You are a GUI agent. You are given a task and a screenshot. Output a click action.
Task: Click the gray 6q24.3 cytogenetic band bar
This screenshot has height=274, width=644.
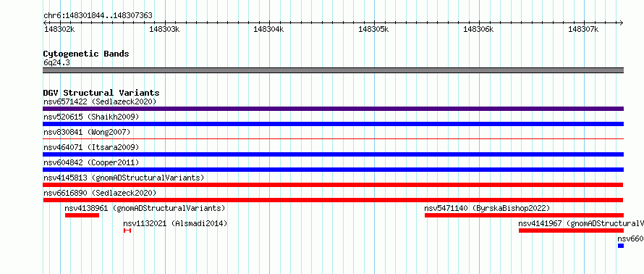[333, 70]
